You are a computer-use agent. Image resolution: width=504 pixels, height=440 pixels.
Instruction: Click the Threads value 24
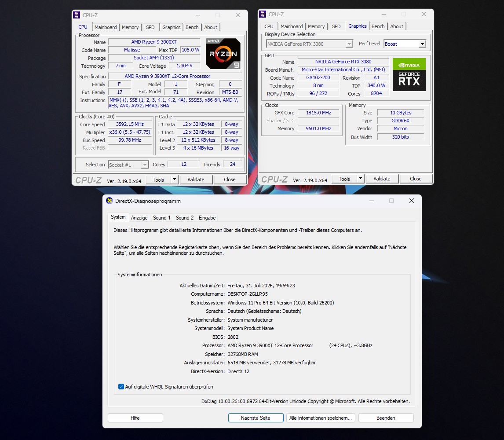click(x=233, y=164)
